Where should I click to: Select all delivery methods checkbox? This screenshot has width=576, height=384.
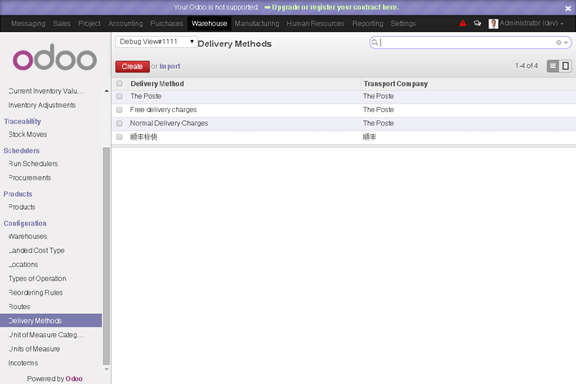[119, 83]
